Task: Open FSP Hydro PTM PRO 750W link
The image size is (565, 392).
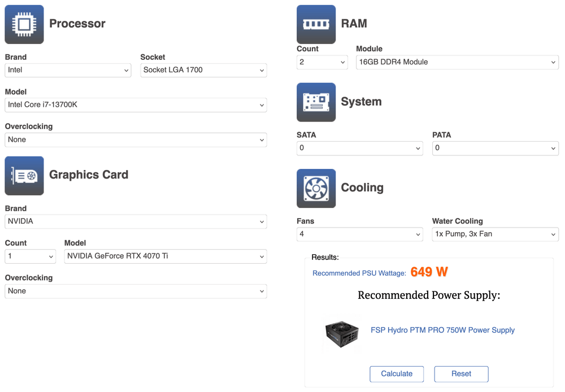Action: 442,330
